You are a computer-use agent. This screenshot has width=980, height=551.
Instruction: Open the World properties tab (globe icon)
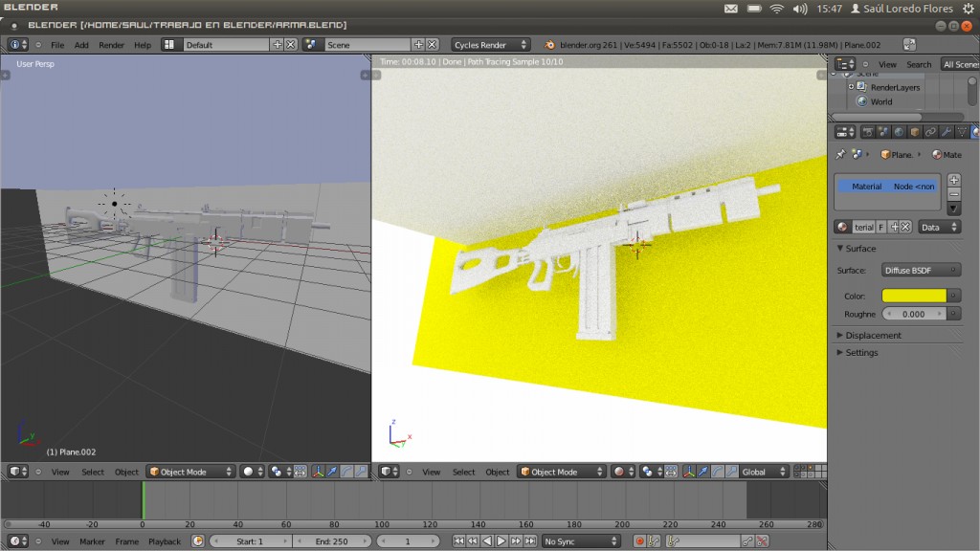[x=899, y=131]
